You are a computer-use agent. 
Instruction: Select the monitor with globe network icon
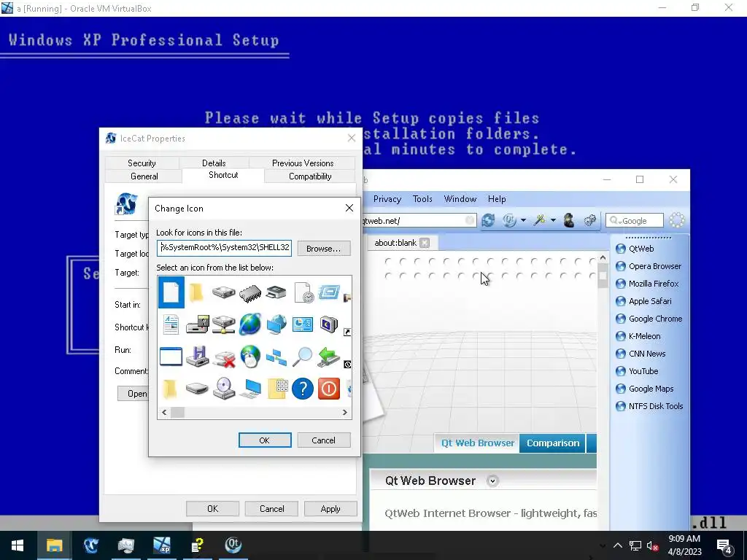coord(276,324)
